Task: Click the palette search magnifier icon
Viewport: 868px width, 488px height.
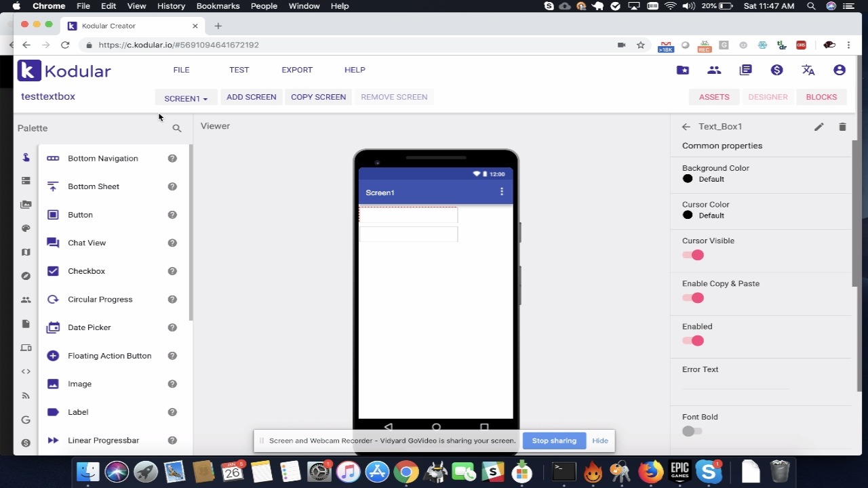Action: 177,128
